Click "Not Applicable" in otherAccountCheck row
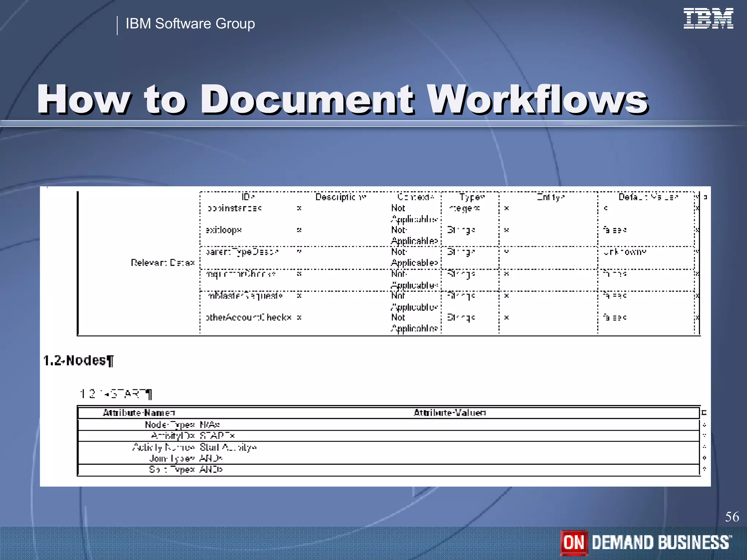This screenshot has height=560, width=747. point(414,323)
